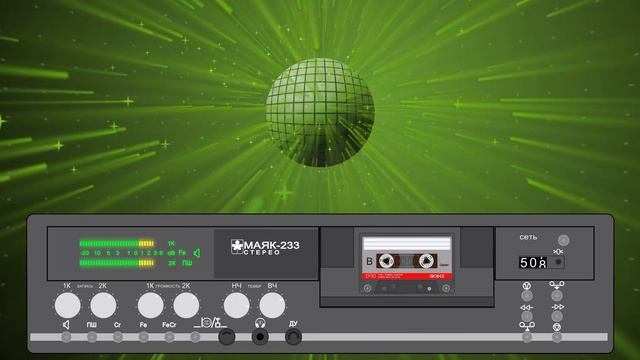Reset the tape counter with the button beside 508
The image size is (640, 360).
coord(558,262)
